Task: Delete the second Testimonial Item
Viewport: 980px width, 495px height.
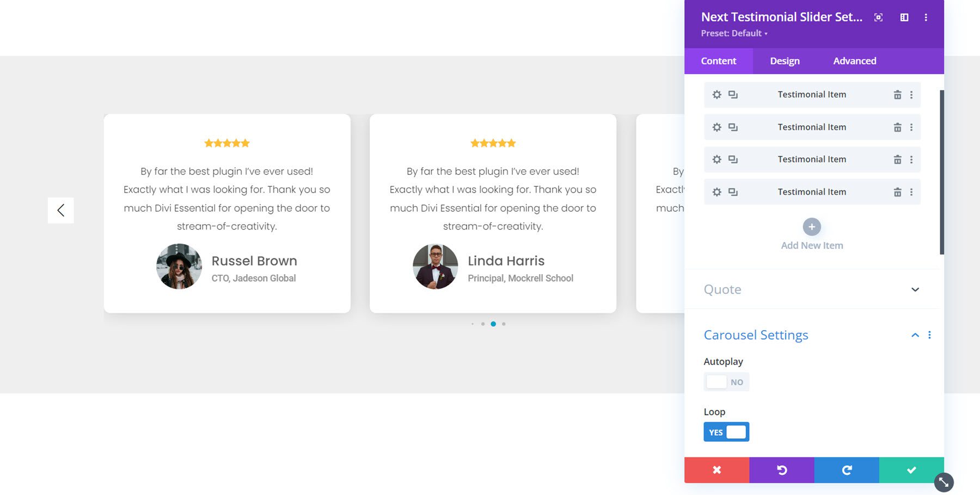Action: [897, 127]
